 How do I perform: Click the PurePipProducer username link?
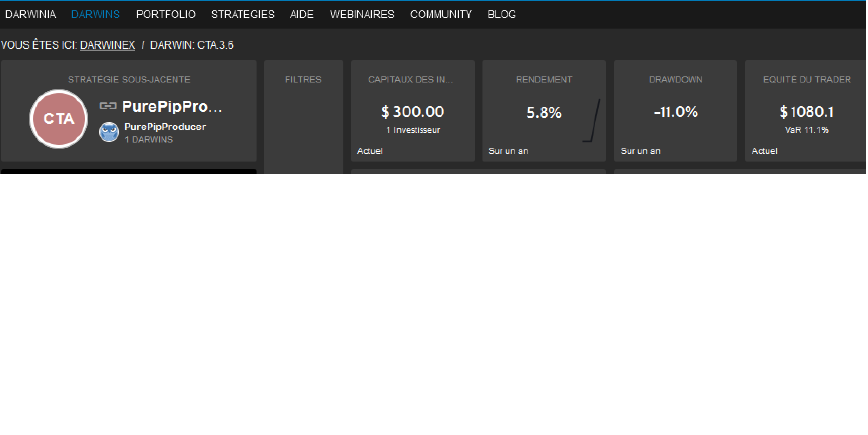click(x=165, y=127)
